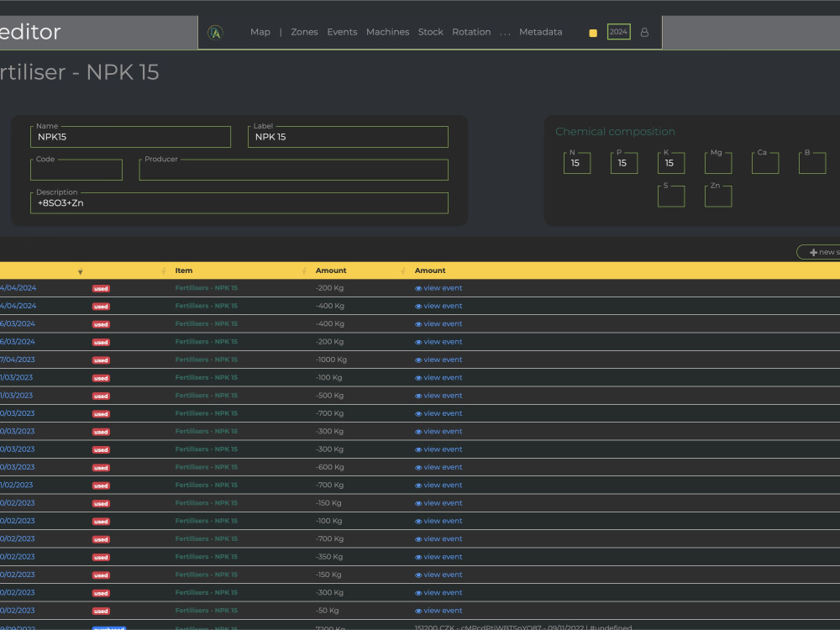Image resolution: width=840 pixels, height=630 pixels.
Task: Open the 2024 year selector
Action: 618,32
